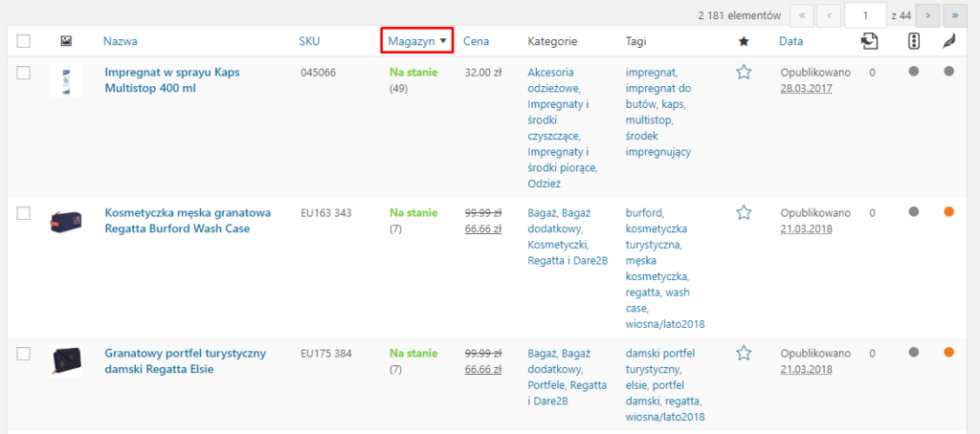This screenshot has height=434, width=980.
Task: Select all products with header checkbox
Action: click(x=24, y=41)
